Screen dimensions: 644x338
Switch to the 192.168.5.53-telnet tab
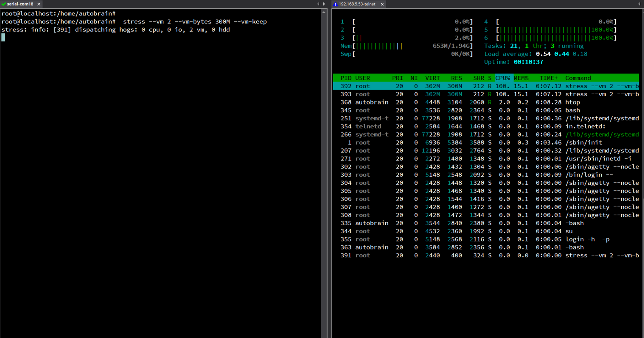357,4
